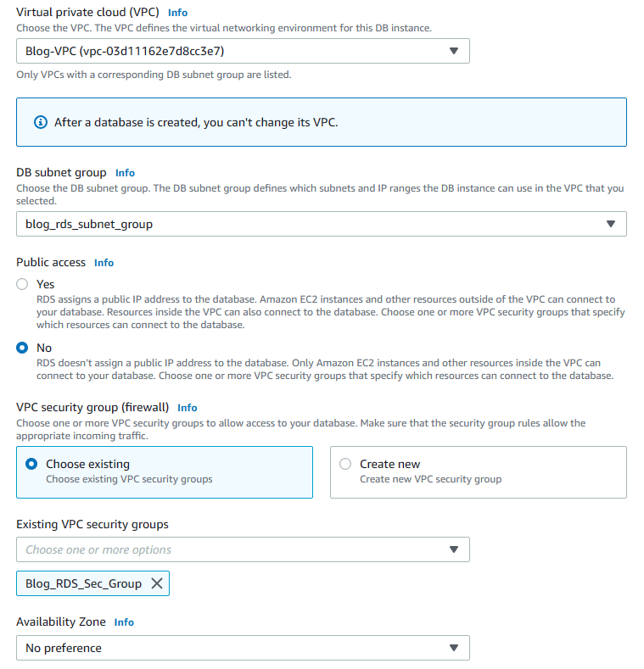The image size is (644, 669).
Task: Open Info link beside Public access
Action: [104, 263]
